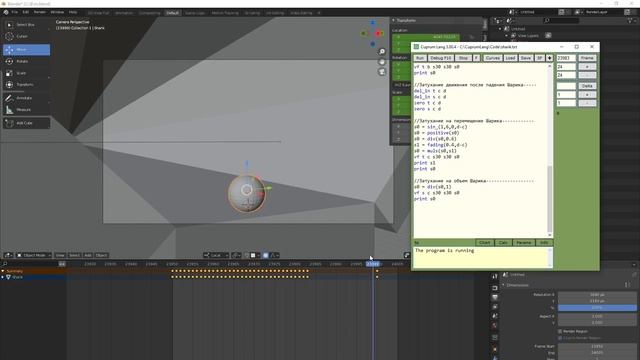Collapse Scene collection tree in outliner
This screenshot has width=640, height=360.
coord(500,29)
